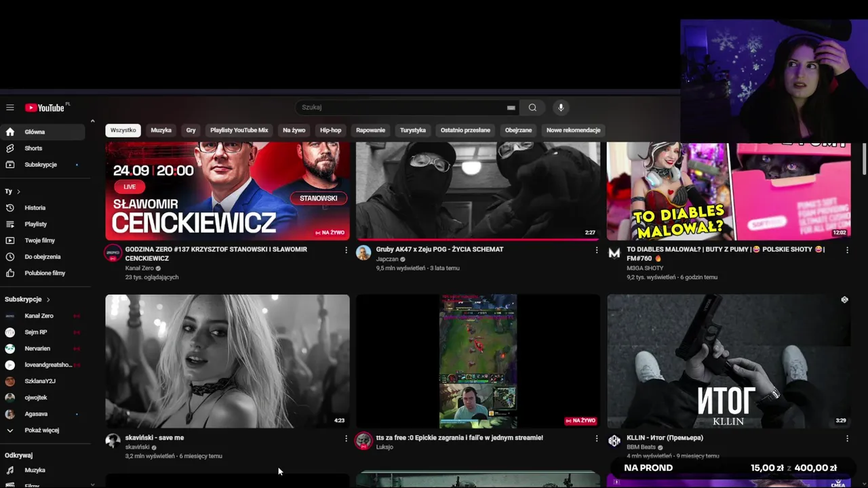Screen dimensions: 868x488
Task: Click BBM Beats channel avatar
Action: tap(614, 441)
